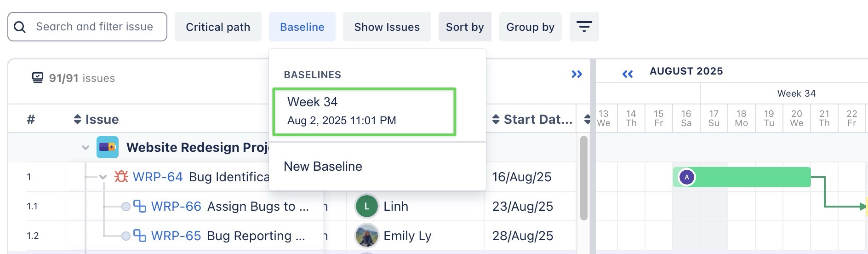This screenshot has width=868, height=254.
Task: Choose New Baseline from menu
Action: pyautogui.click(x=323, y=167)
